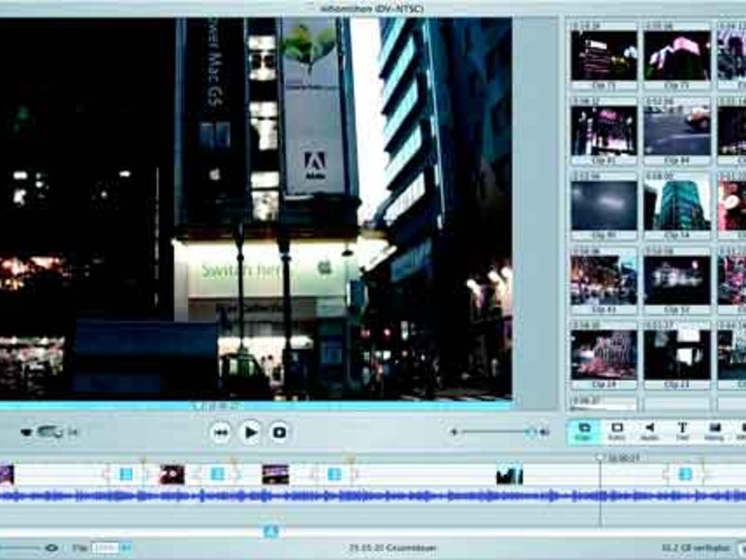The image size is (746, 560).
Task: Click the eye icon next to the zoom slider
Action: point(51,548)
